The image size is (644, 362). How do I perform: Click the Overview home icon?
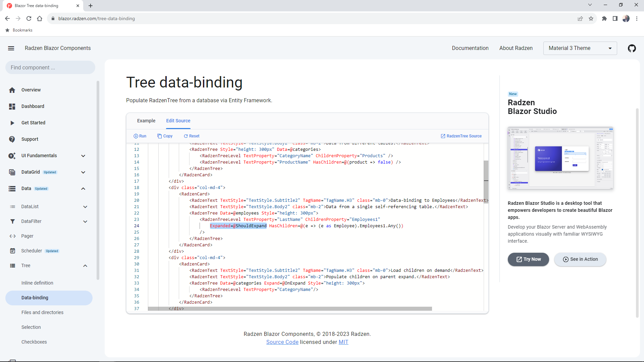point(12,90)
